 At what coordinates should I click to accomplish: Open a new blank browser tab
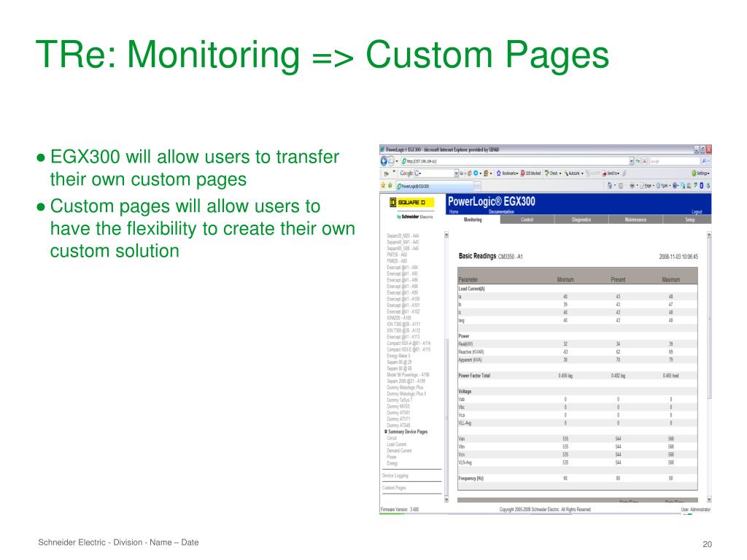tap(477, 186)
